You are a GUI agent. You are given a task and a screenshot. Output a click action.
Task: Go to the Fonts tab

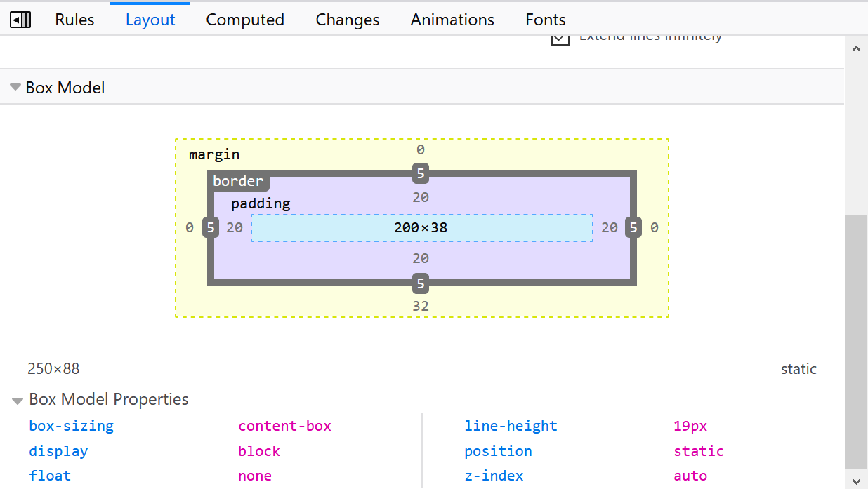click(546, 20)
